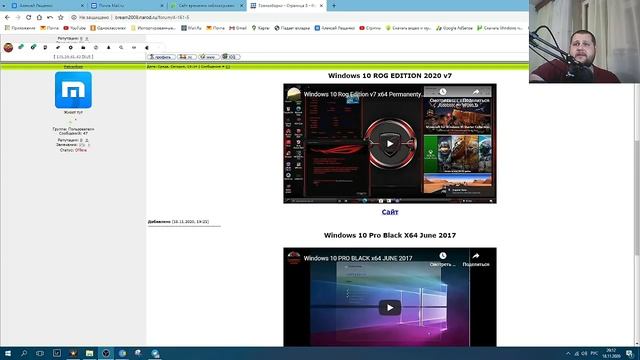Screen dimensions: 640x360
Task: Open Windows taskbar search
Action: tap(24, 353)
